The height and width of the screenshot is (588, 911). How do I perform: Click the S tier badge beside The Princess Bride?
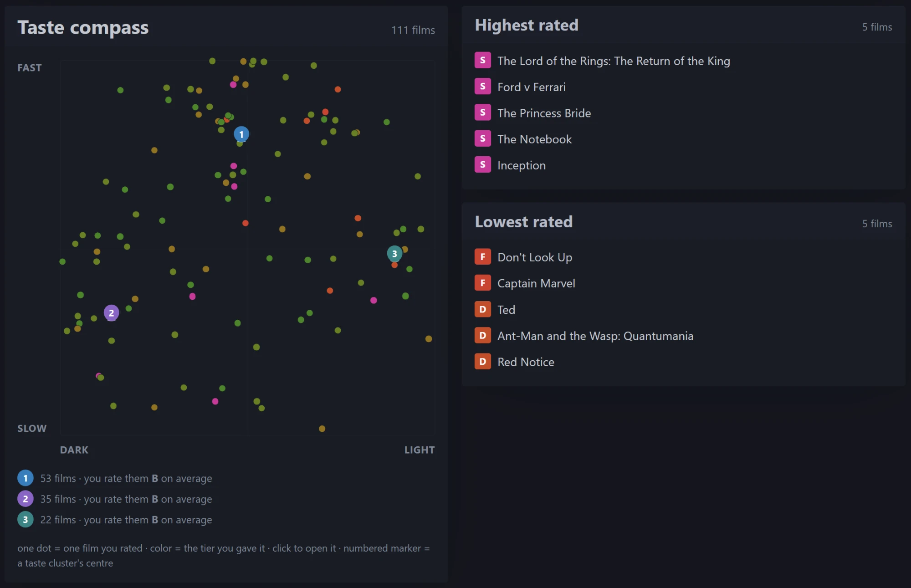click(483, 112)
